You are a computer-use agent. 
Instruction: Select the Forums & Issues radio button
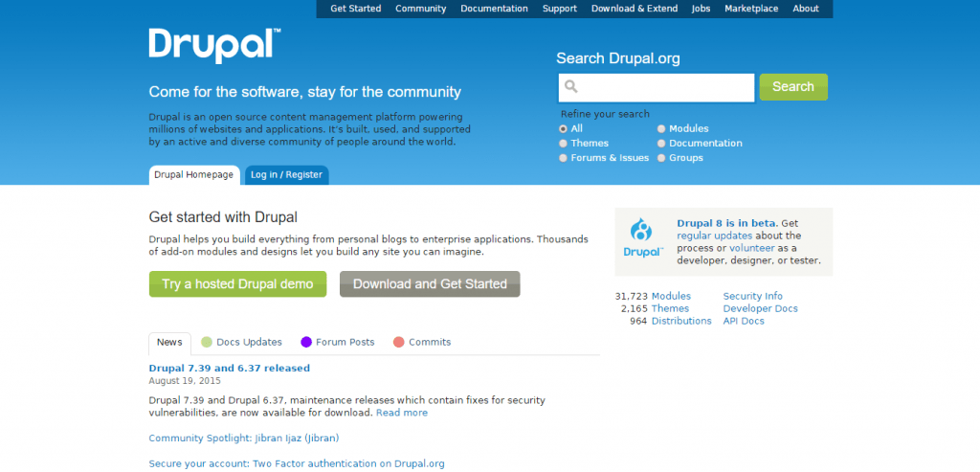click(x=563, y=158)
